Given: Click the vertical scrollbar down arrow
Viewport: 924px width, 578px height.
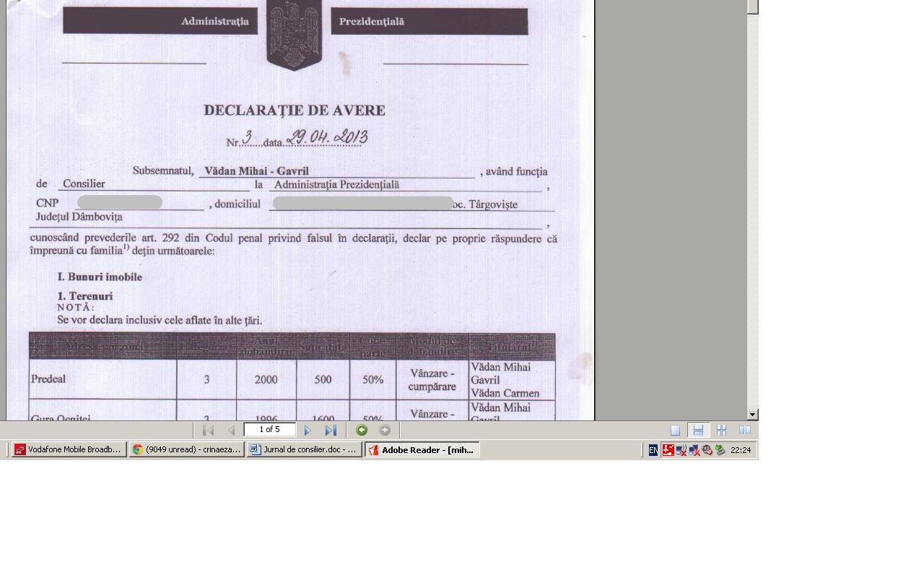Looking at the screenshot, I should click(753, 415).
